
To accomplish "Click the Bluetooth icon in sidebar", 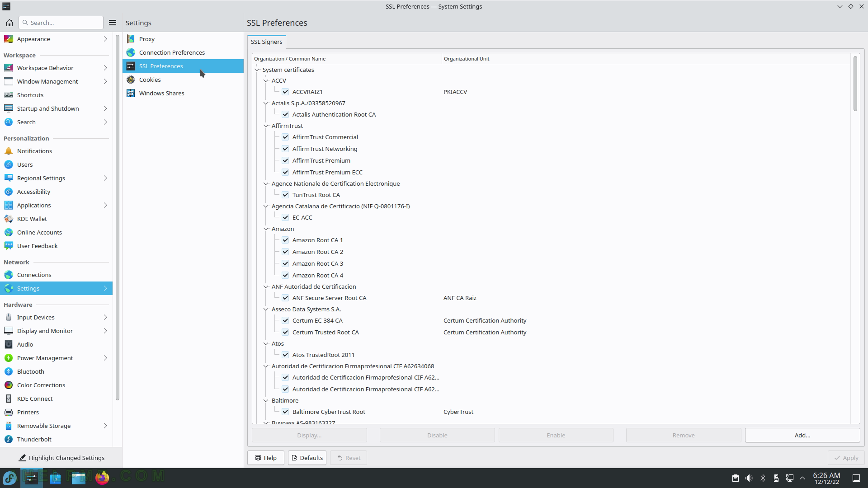I will 9,371.
